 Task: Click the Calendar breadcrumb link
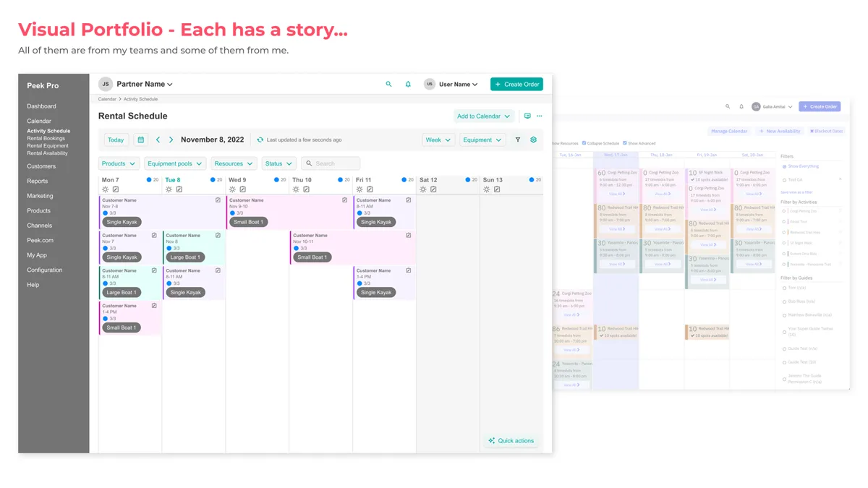(107, 99)
